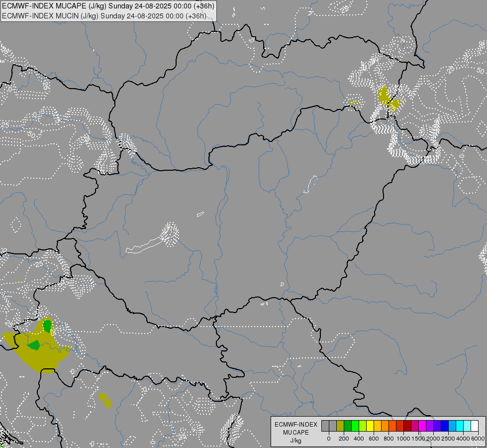Screen dimensions: 487x448
Task: Click the legend tick value 400
Action: pos(359,439)
